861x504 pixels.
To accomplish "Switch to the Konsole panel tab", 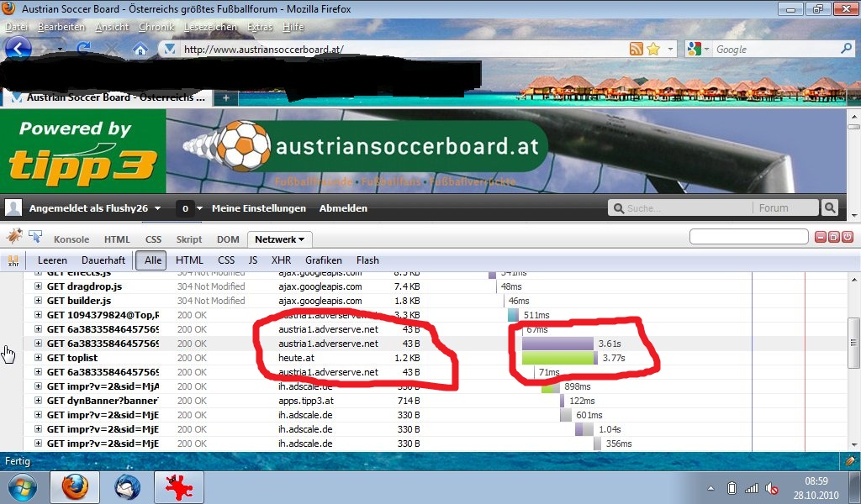I will coord(71,239).
